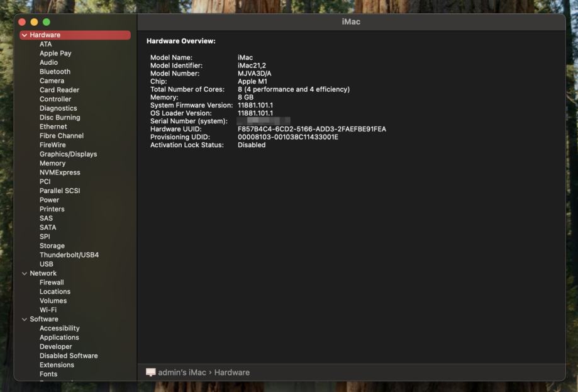
Task: Open the SPI entry
Action: 45,237
